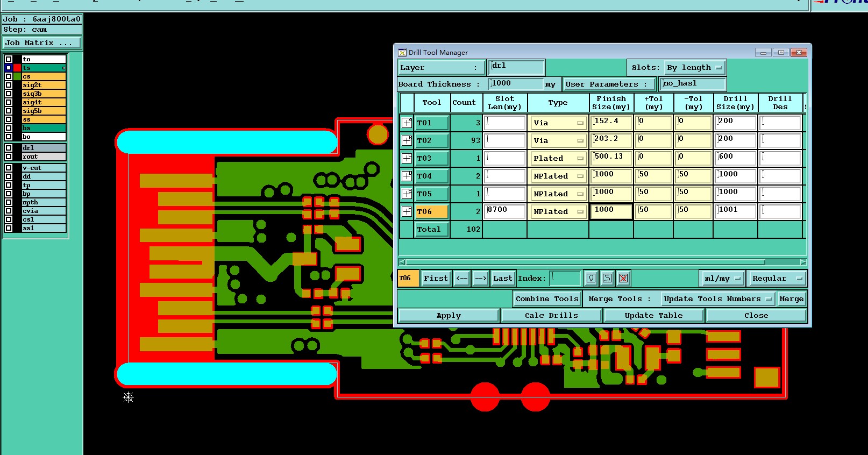Expand row T01 with its plus icon
The image size is (868, 455).
pos(407,123)
